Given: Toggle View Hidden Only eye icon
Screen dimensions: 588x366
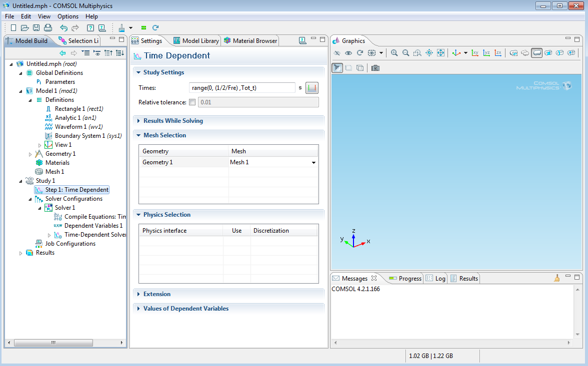Looking at the screenshot, I should coord(348,53).
